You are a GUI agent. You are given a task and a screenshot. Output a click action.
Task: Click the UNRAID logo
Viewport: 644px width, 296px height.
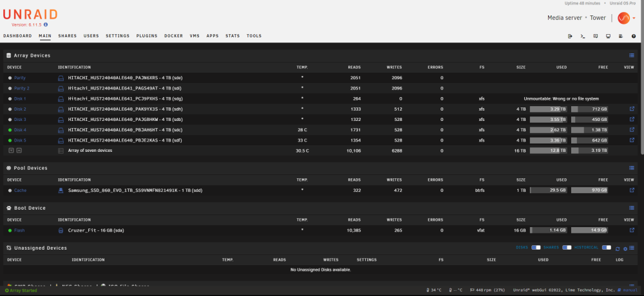tap(30, 14)
